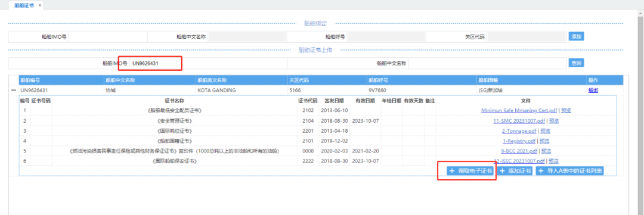Focus the 船舶IMO号 field in binding section
Image resolution: width=644 pixels, height=215 pixels.
(x=108, y=36)
